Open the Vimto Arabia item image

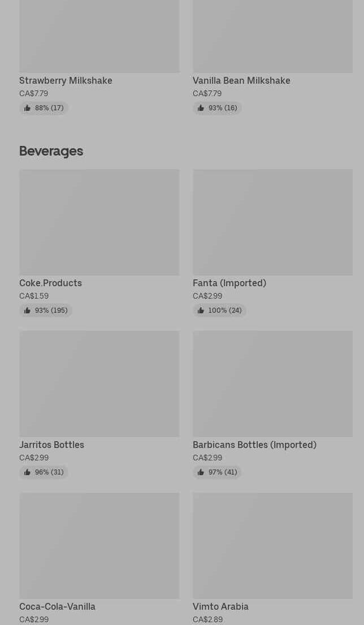[272, 545]
